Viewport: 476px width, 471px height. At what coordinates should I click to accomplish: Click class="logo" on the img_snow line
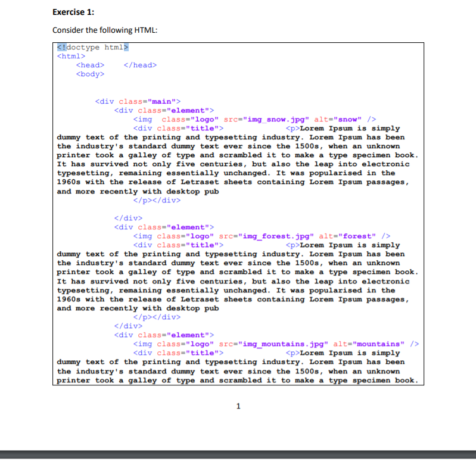coord(190,120)
